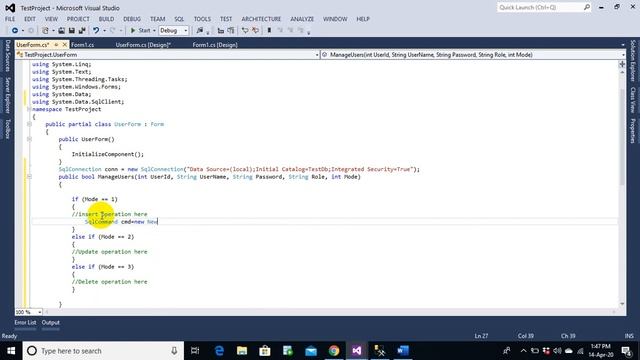Viewport: 640px width, 360px height.
Task: Collapse the ManageUsers method block
Action: (x=29, y=177)
